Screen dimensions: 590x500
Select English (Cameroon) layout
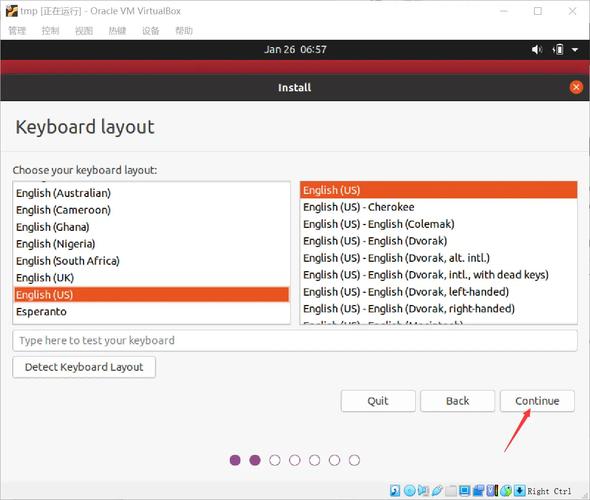click(151, 210)
